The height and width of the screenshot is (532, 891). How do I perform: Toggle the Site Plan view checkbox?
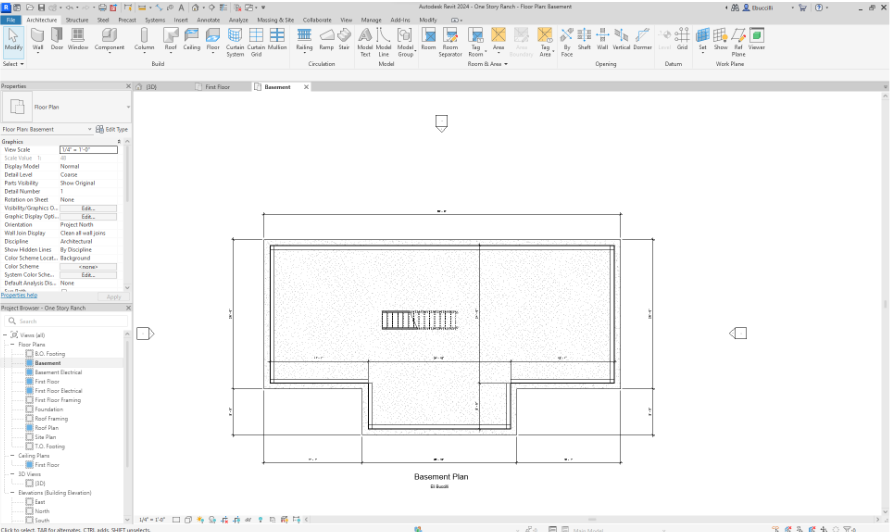[30, 437]
